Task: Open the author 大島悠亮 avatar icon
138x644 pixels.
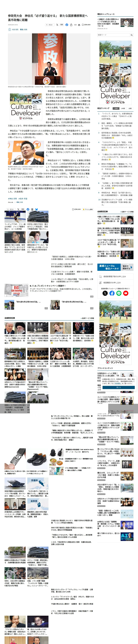Action: point(10,30)
